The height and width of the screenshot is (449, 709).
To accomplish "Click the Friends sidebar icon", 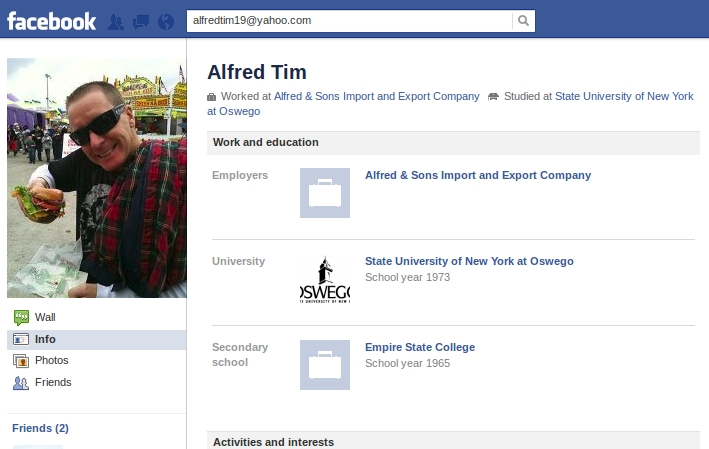I will [21, 383].
